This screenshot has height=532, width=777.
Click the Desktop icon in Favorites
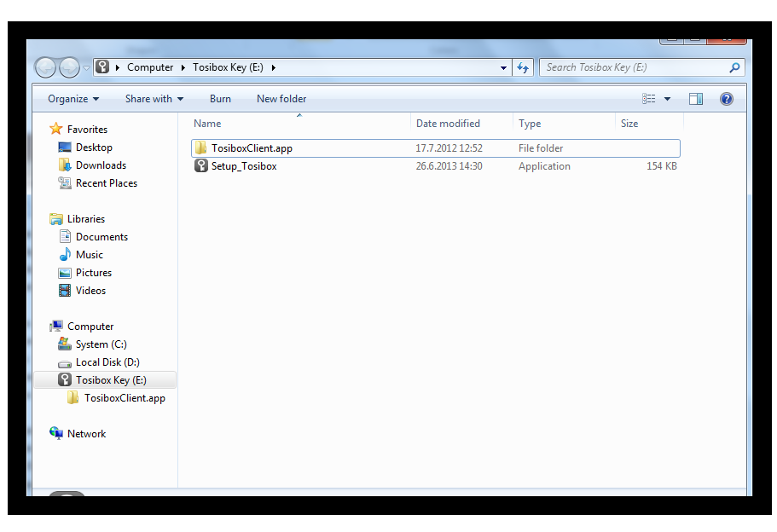[65, 147]
